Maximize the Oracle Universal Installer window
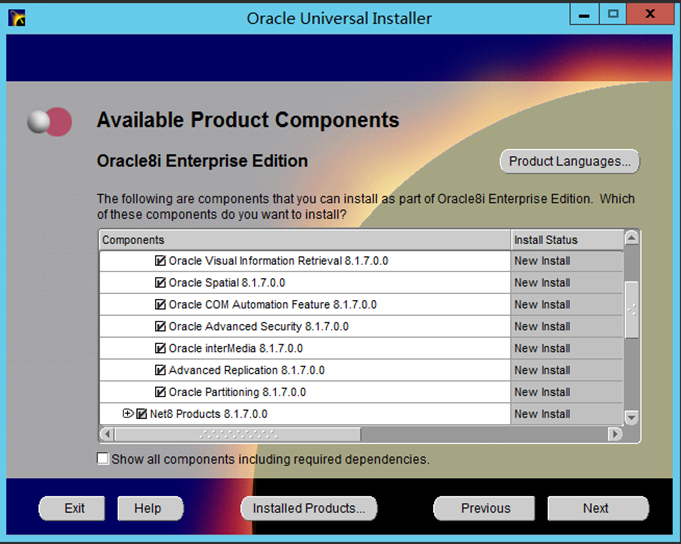 (612, 14)
